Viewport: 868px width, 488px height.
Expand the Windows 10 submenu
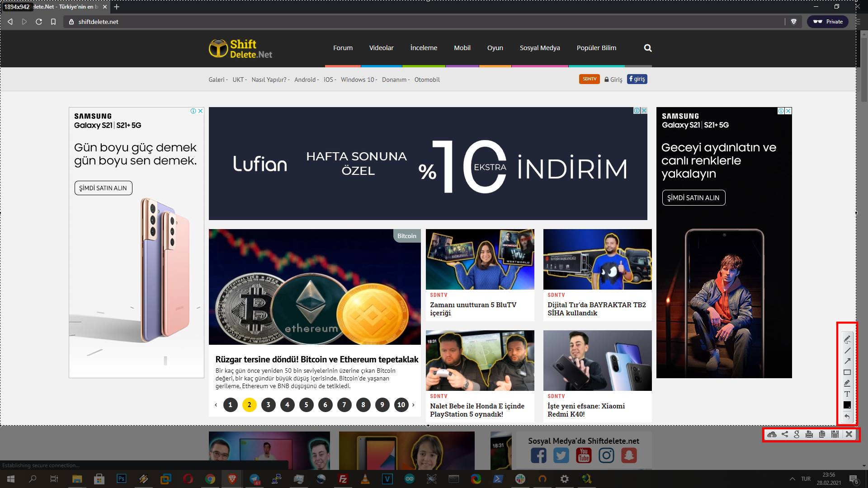[x=359, y=80]
